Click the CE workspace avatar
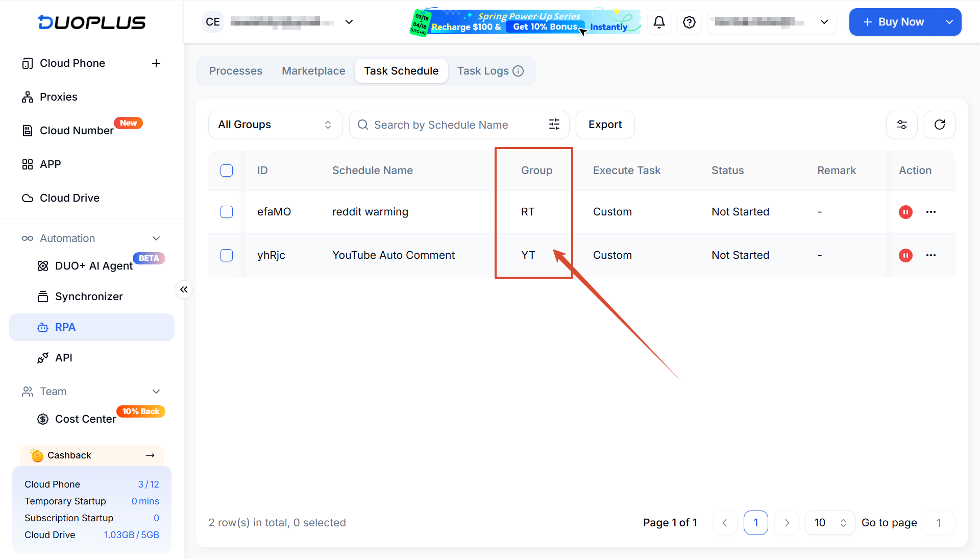 (213, 22)
